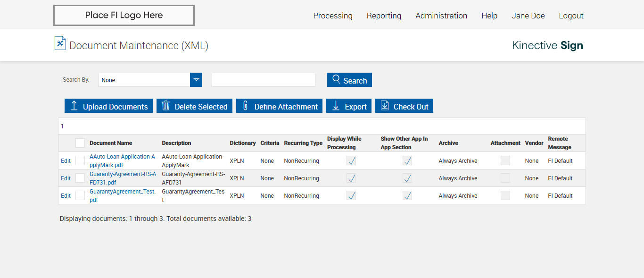644x278 pixels.
Task: Click the Check Out document icon
Action: (x=385, y=106)
